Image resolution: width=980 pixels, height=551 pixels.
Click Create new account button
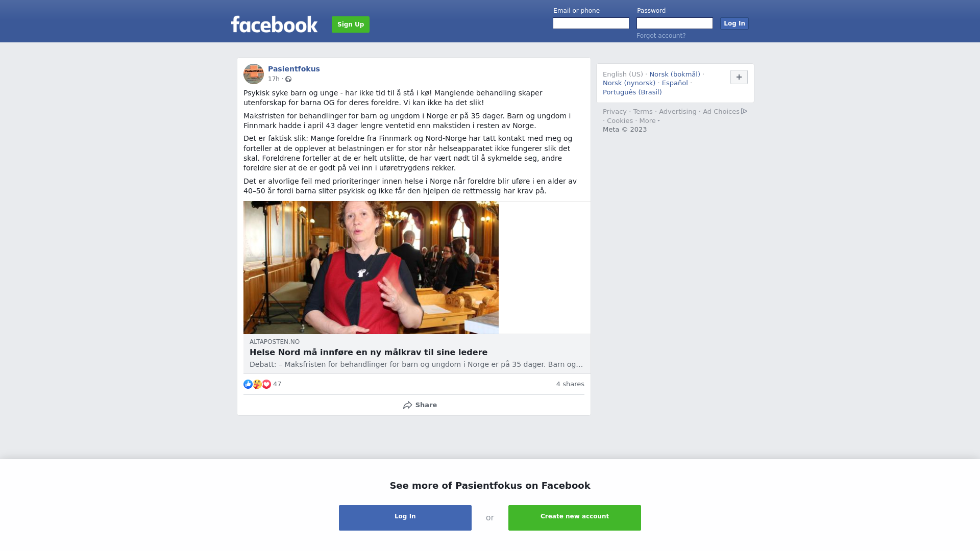(x=575, y=518)
